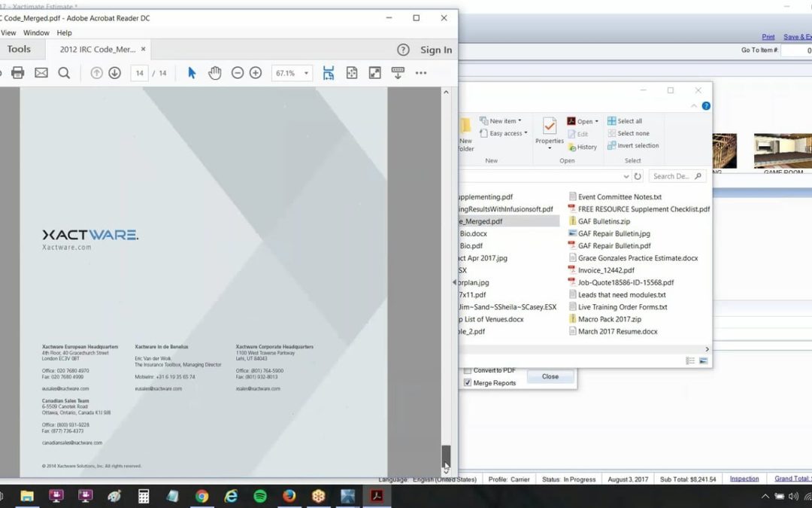Switch to the Tools tab in Acrobat
812x508 pixels.
19,49
